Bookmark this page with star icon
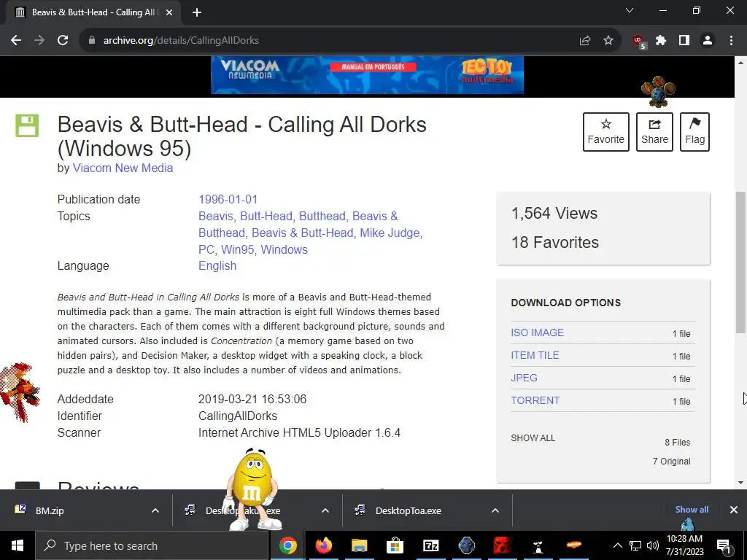 608,41
